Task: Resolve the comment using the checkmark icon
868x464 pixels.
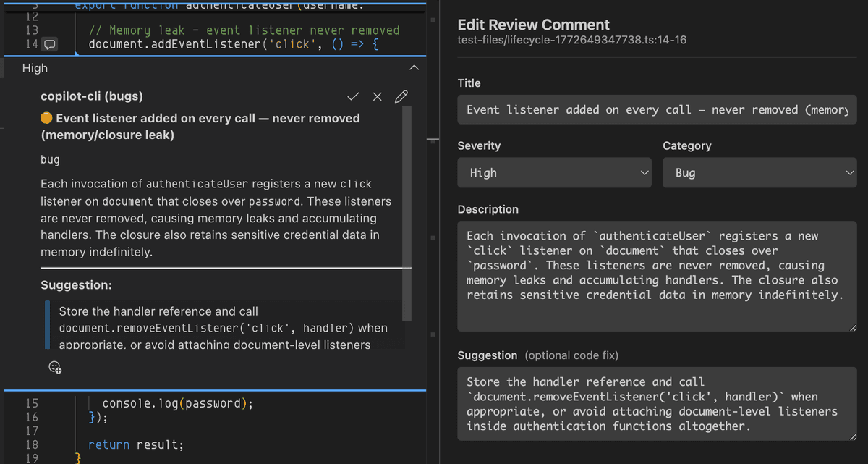Action: tap(354, 96)
